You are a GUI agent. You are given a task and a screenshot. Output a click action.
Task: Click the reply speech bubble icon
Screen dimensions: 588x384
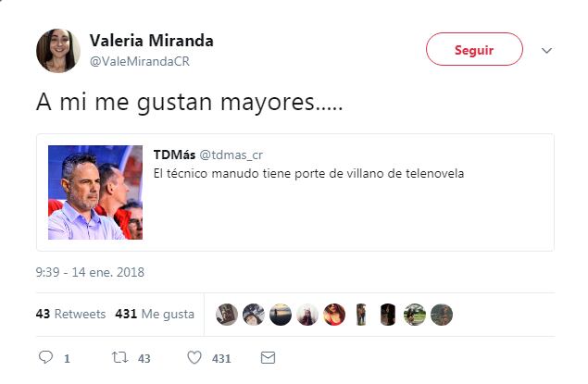pos(45,357)
